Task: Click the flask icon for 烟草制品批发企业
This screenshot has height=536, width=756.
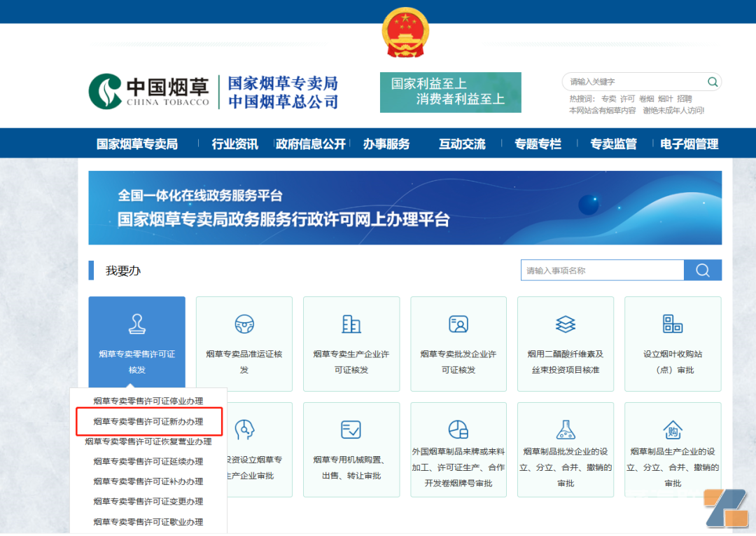Action: coord(565,430)
